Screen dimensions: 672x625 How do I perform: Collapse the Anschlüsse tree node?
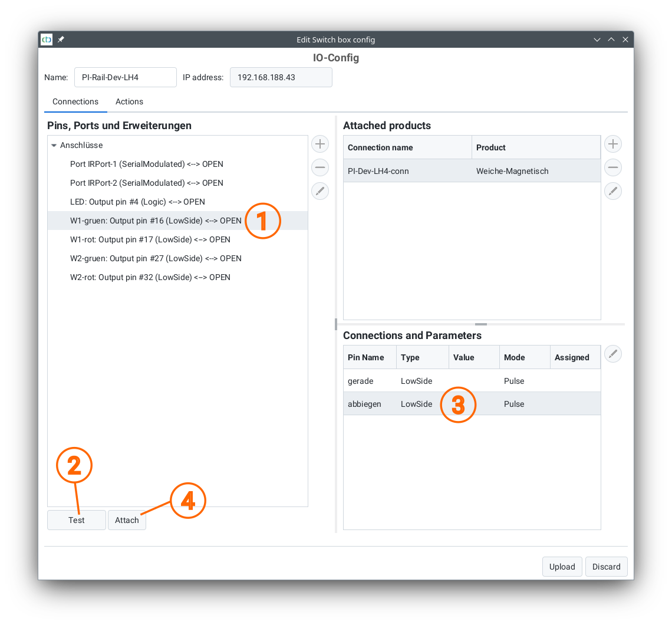coord(54,145)
